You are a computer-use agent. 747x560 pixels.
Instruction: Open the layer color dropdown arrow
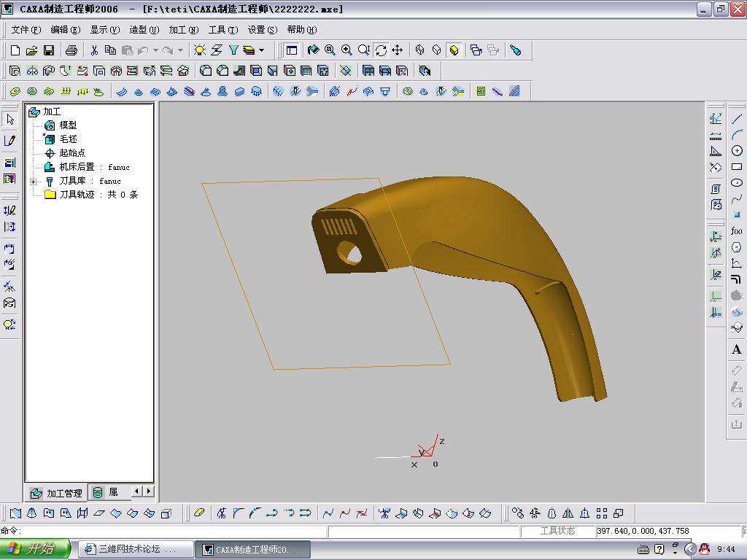[x=261, y=50]
